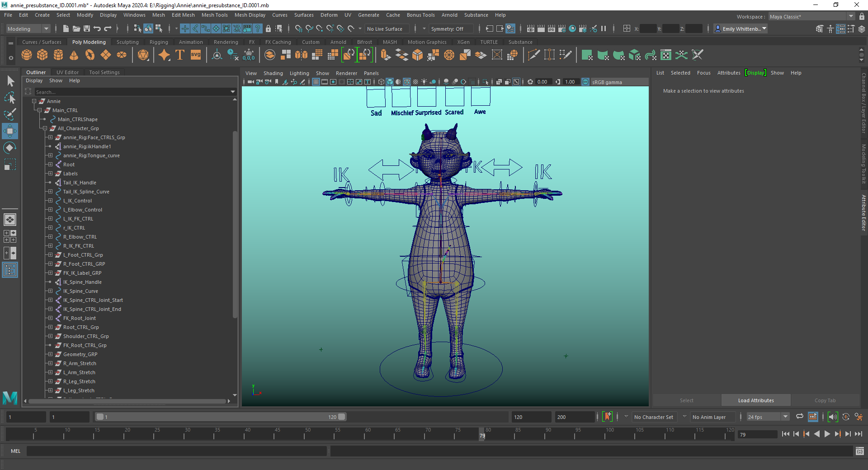The height and width of the screenshot is (470, 868).
Task: Choose the Lasso selection tool in the toolbox
Action: click(9, 98)
